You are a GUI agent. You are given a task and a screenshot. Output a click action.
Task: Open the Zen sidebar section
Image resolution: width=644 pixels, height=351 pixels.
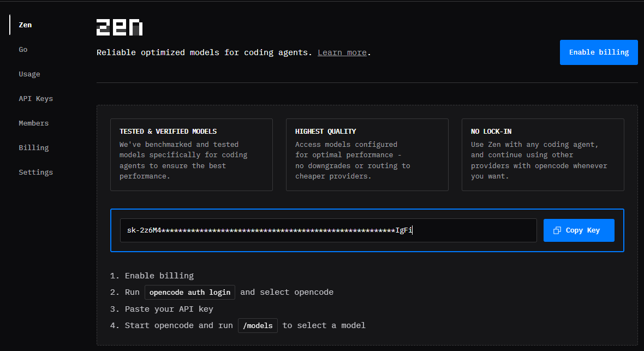pyautogui.click(x=25, y=25)
